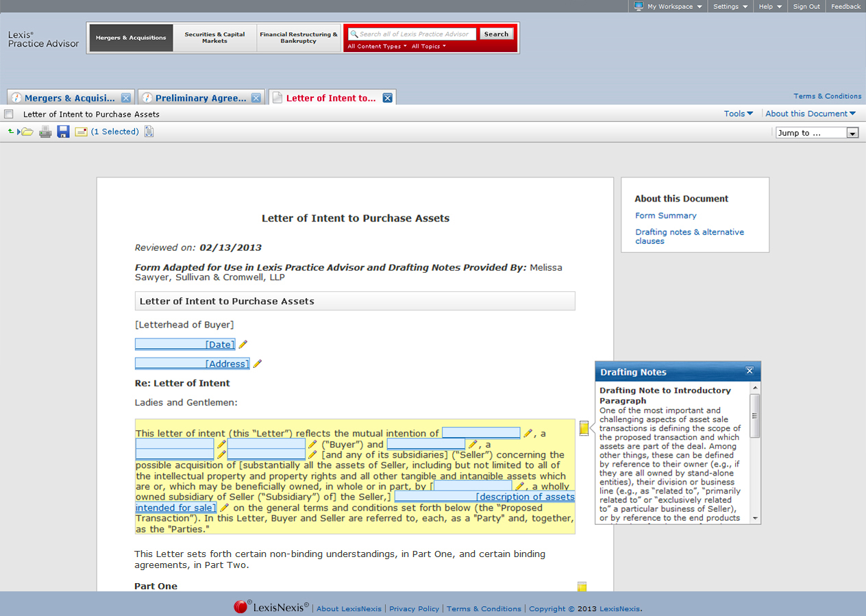Open the 'All Content Types' filter dropdown

pos(377,47)
